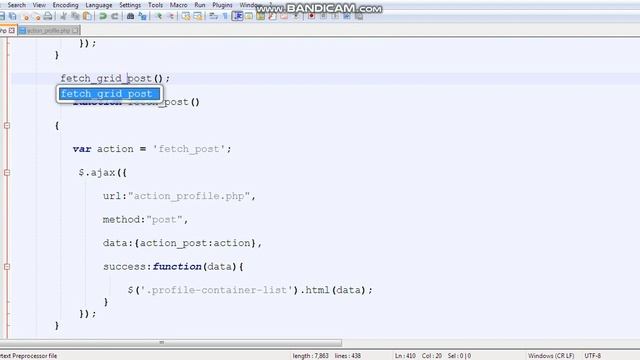Close the active leftmost file tab
640x360 pixels.
point(11,31)
